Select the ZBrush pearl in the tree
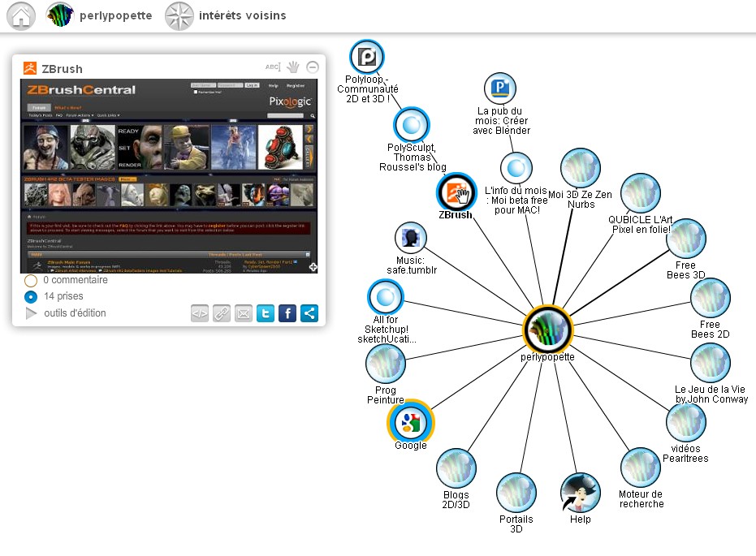The image size is (756, 556). tap(456, 192)
